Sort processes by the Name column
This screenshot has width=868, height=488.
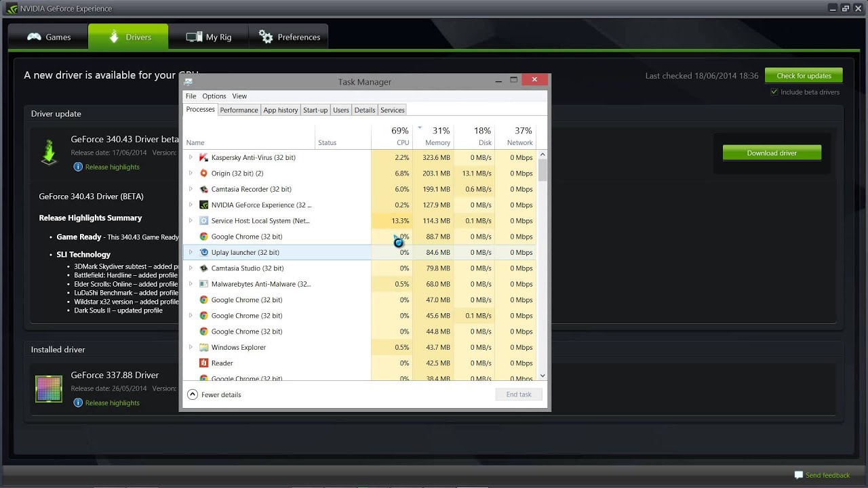(250, 136)
